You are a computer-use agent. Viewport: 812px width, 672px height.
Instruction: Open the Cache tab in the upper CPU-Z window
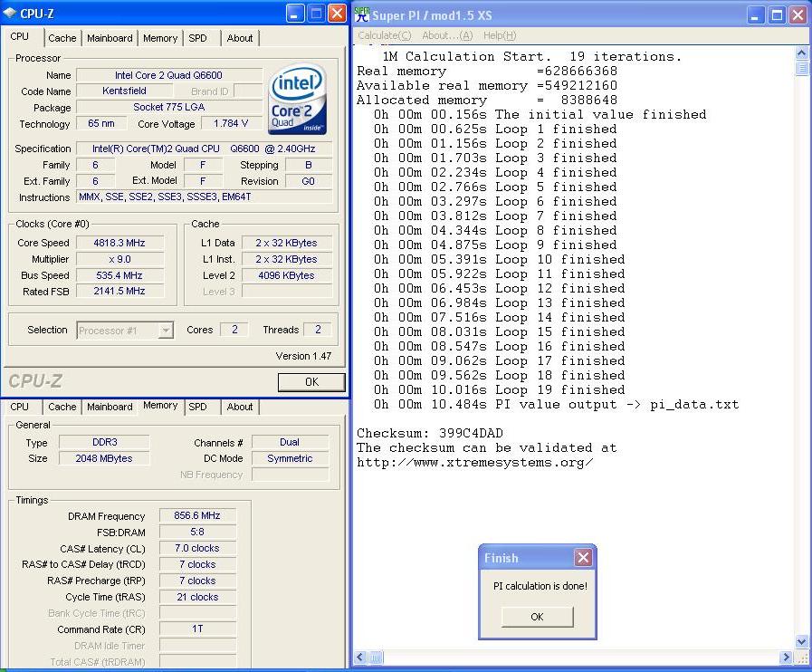tap(62, 38)
